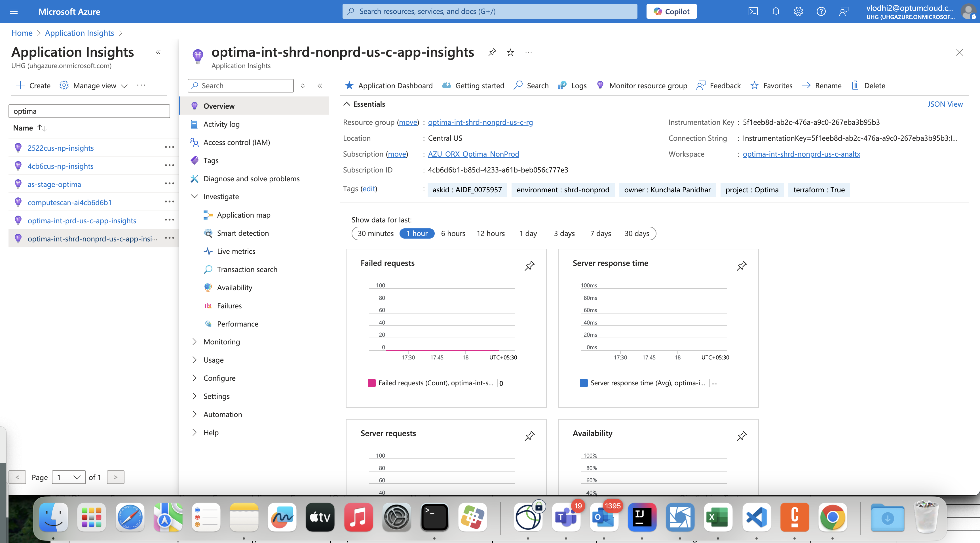Mark resource as favorite with the star icon

click(x=510, y=52)
